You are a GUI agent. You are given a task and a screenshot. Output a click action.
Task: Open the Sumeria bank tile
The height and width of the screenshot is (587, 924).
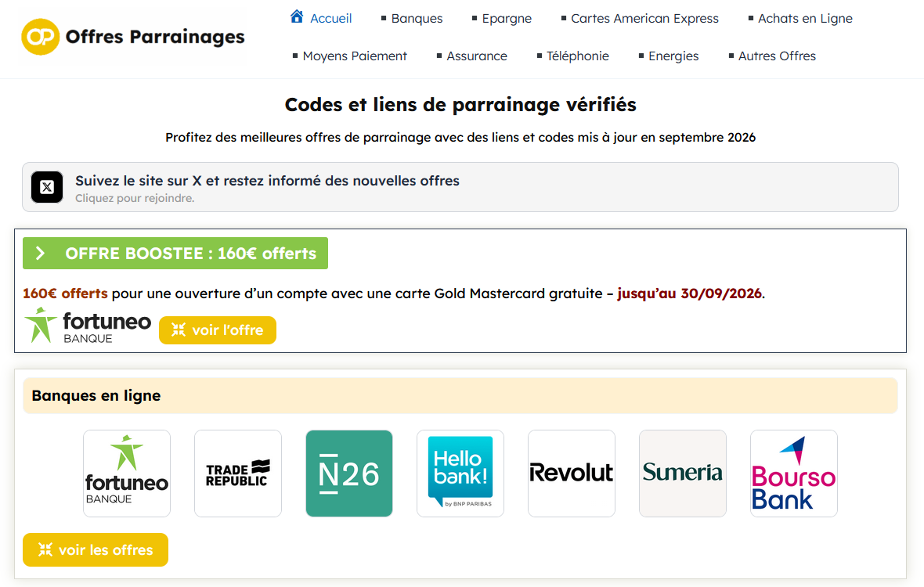click(682, 474)
